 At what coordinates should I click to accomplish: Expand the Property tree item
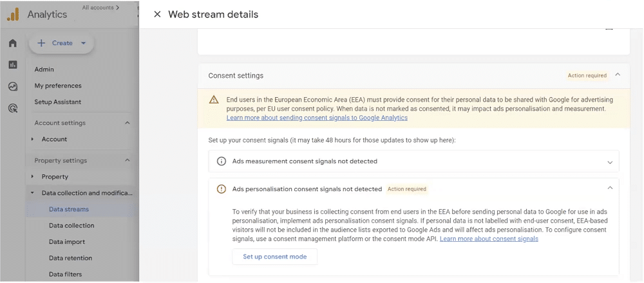pos(32,177)
